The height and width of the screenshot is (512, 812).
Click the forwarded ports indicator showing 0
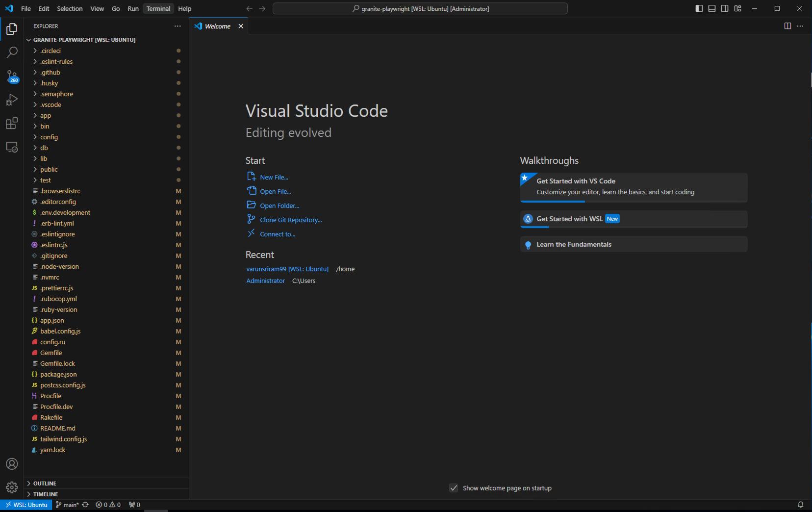(134, 505)
